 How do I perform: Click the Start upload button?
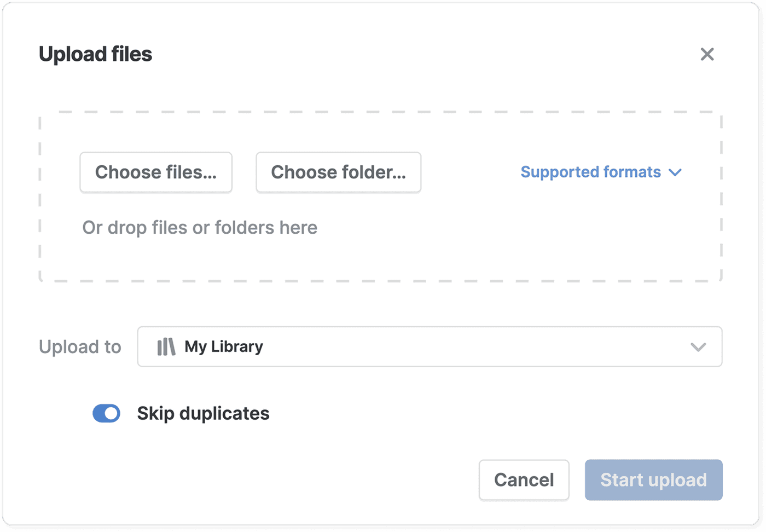[x=653, y=480]
